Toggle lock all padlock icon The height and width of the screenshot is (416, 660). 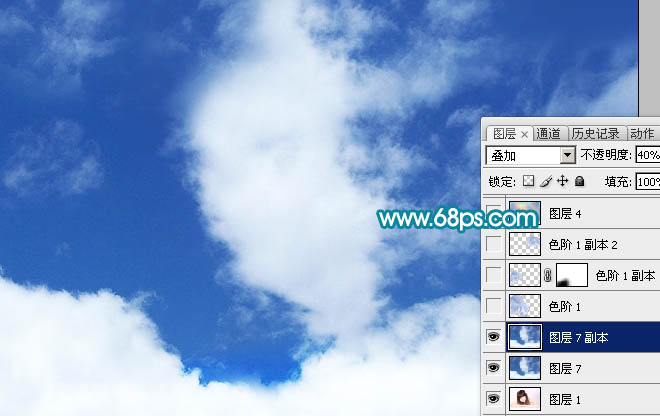580,181
